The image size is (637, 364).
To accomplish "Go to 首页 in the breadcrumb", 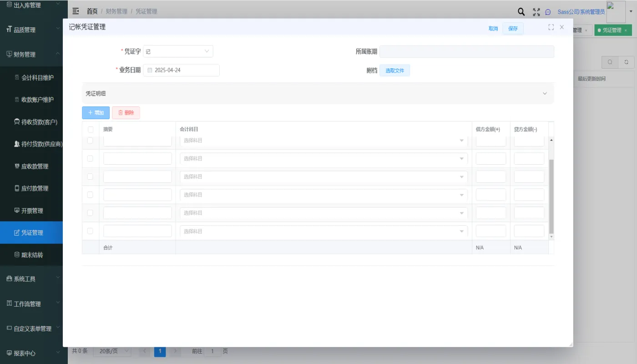I will click(92, 11).
